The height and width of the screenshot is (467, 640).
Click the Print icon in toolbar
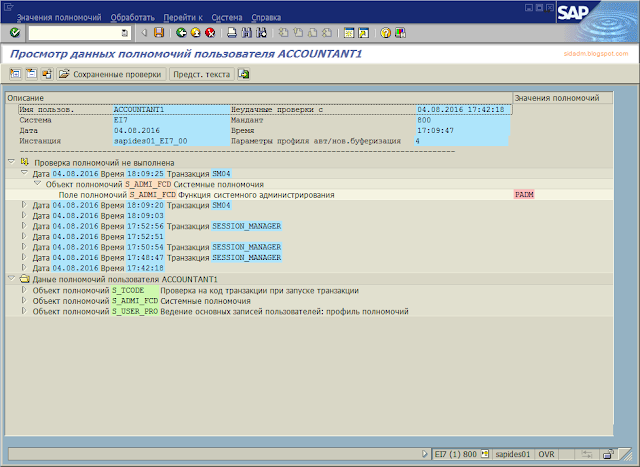click(232, 33)
